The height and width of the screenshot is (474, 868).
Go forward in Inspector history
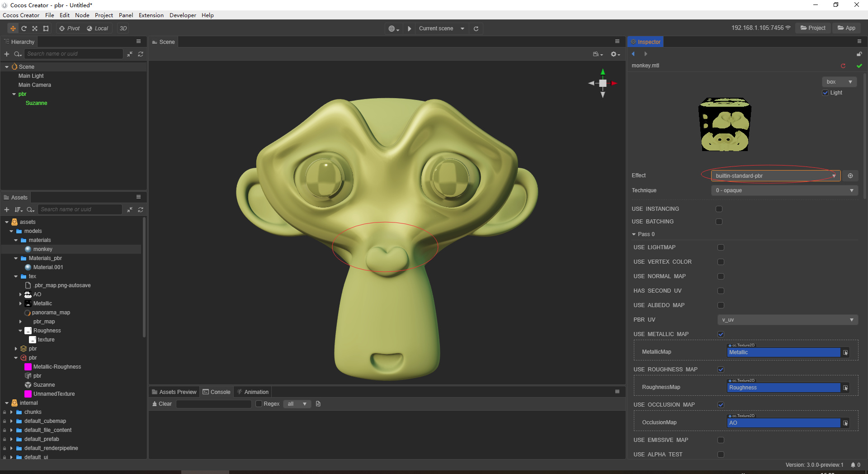(x=646, y=54)
